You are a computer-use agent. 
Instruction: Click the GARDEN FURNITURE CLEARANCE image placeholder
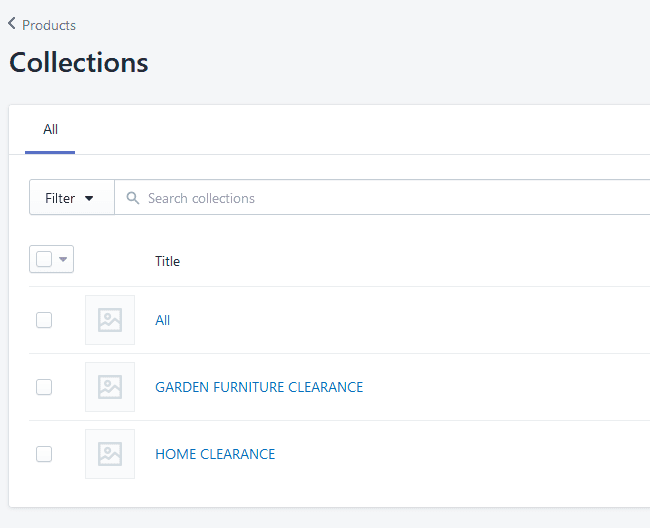click(x=110, y=387)
